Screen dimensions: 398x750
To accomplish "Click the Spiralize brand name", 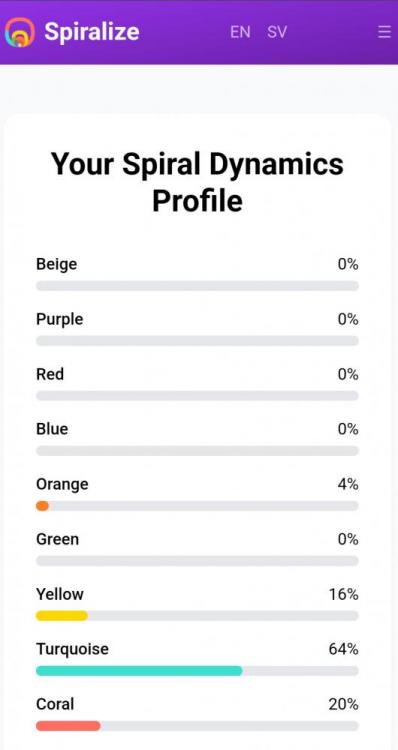I will point(92,32).
